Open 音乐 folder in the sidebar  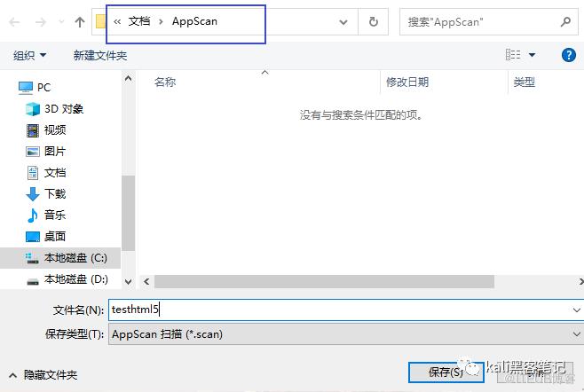click(x=46, y=216)
